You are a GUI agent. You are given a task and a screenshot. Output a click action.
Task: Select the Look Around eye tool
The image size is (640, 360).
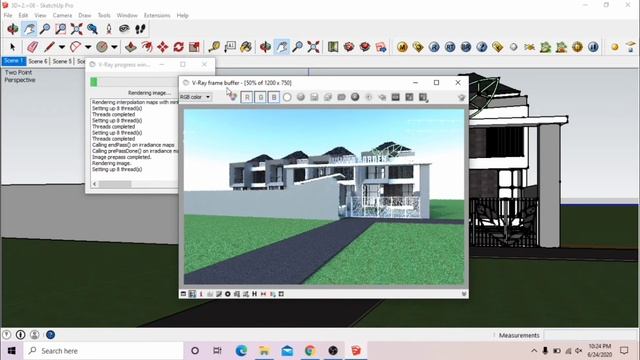(x=124, y=29)
